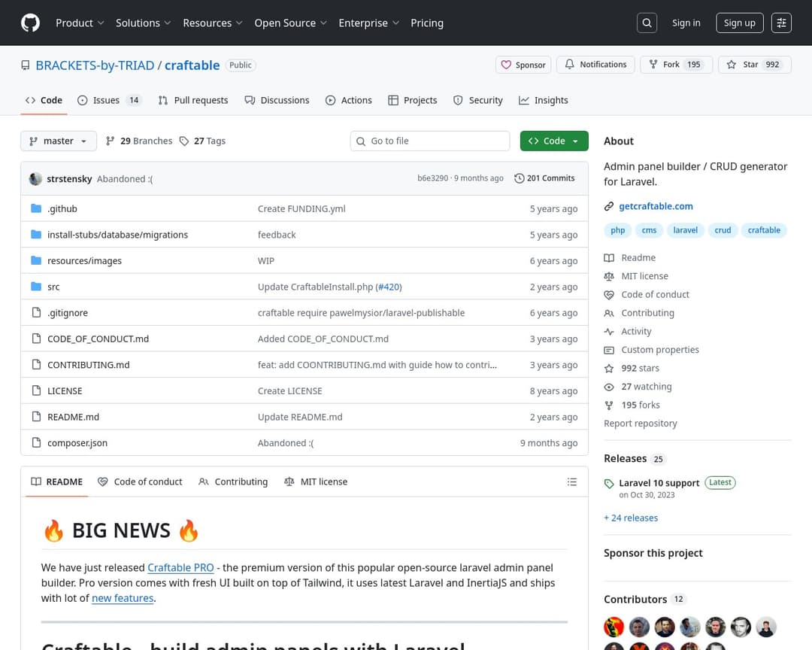
Task: Expand the master branch dropdown
Action: click(x=59, y=141)
